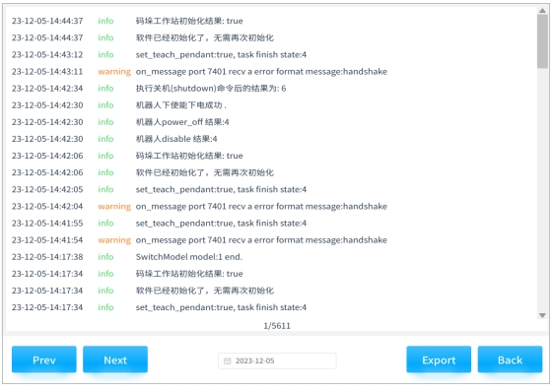
Task: Click the scrollbar up arrow
Action: (x=542, y=11)
